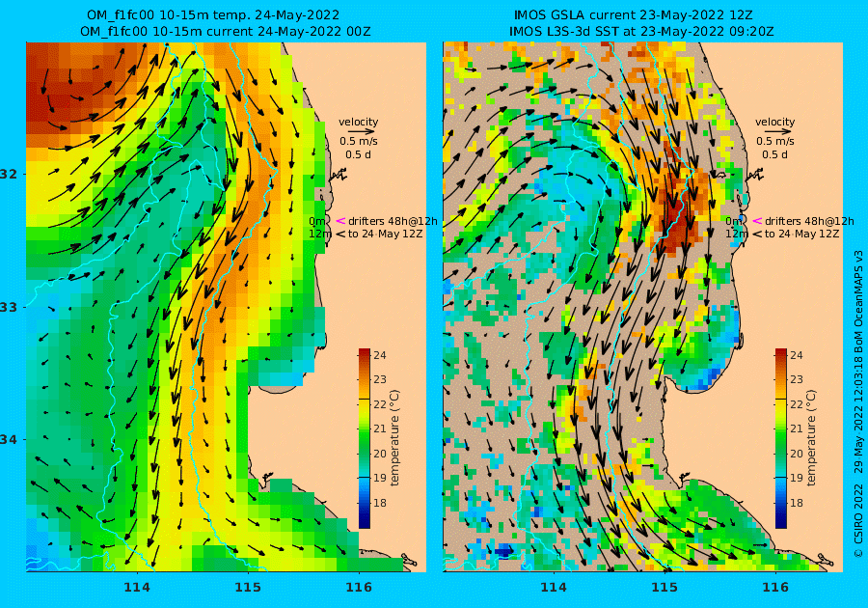Click 'temperature (°C)' label in the OM_f1fc00 map

394,438
